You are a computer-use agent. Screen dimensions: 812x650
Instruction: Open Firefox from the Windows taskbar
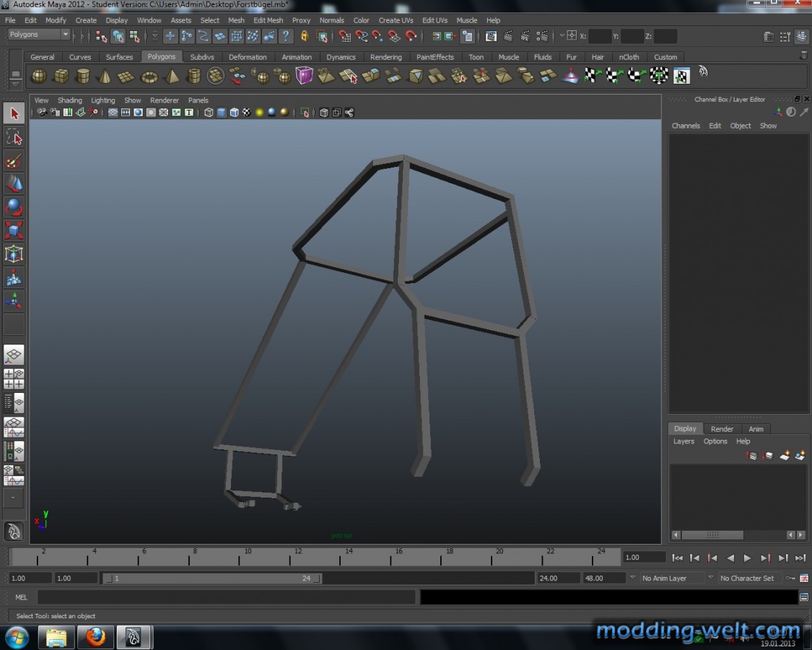click(95, 636)
